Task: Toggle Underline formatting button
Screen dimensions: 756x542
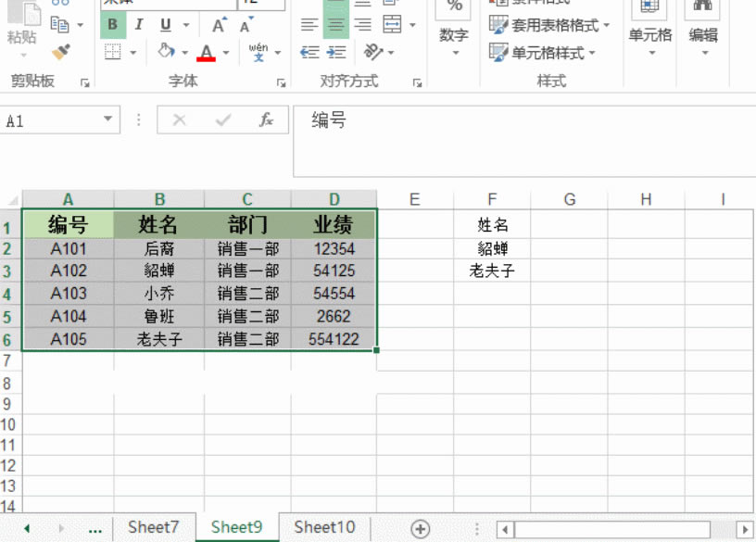Action: [x=165, y=25]
